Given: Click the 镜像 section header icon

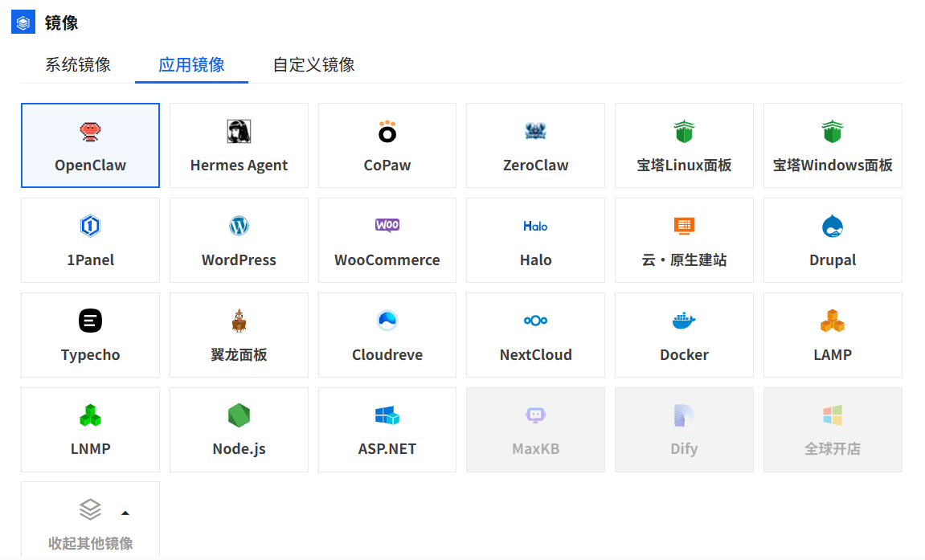Looking at the screenshot, I should 23,22.
